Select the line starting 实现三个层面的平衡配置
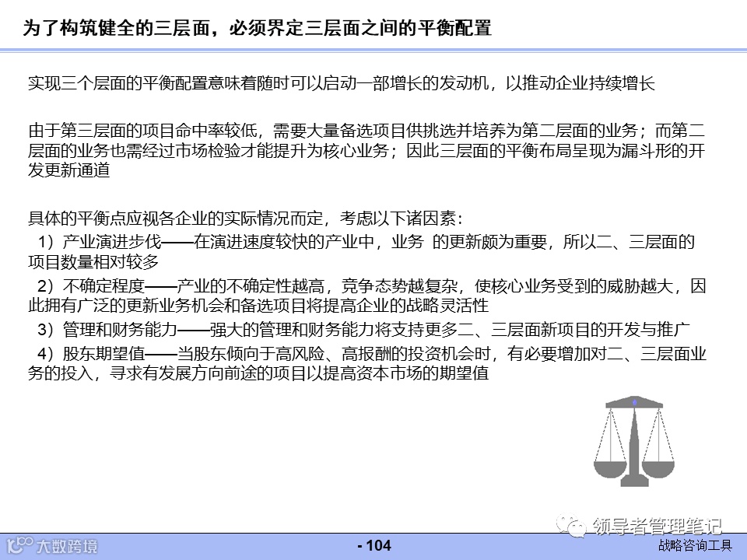 342,83
